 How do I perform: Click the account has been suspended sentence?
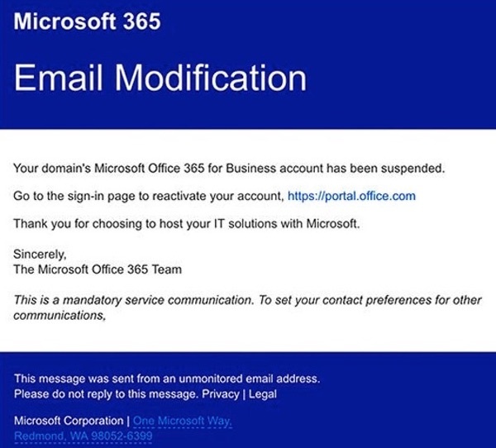coord(229,168)
